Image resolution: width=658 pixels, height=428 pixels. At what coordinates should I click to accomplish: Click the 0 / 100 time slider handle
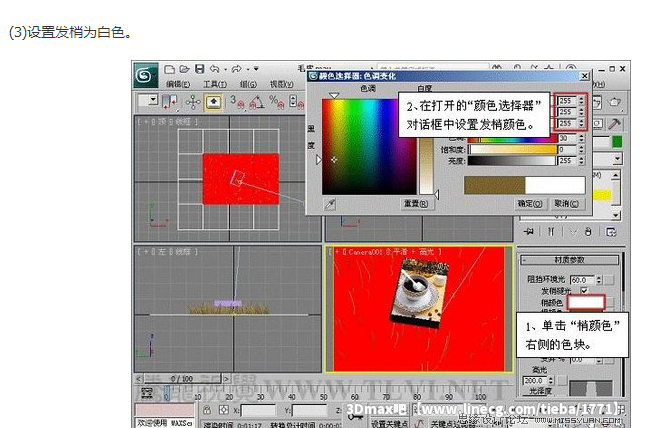[x=182, y=379]
